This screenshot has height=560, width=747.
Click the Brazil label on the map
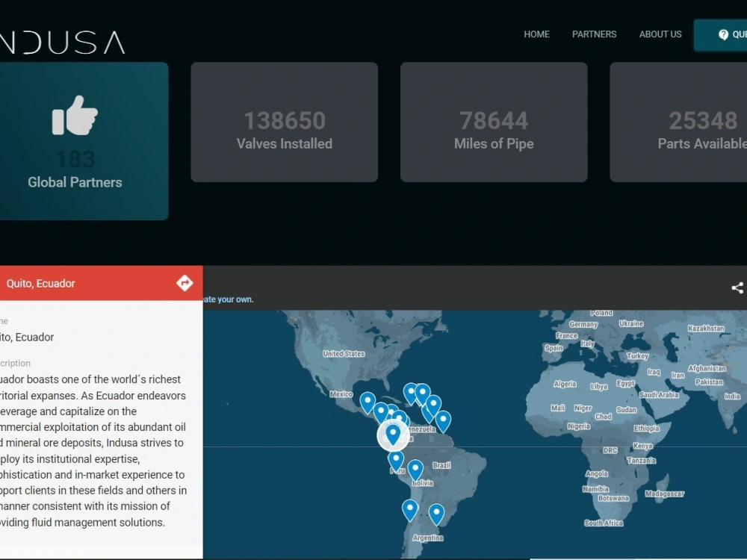pyautogui.click(x=441, y=465)
